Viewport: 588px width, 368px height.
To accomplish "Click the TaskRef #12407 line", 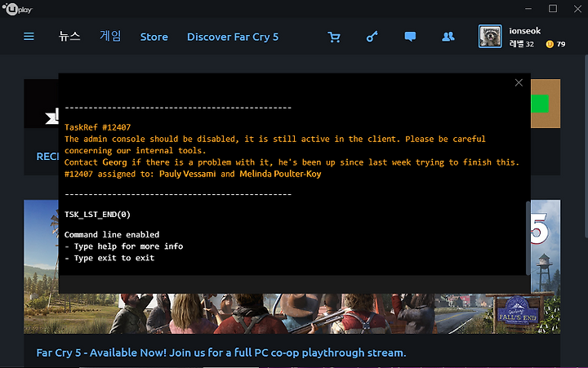I will pyautogui.click(x=97, y=127).
